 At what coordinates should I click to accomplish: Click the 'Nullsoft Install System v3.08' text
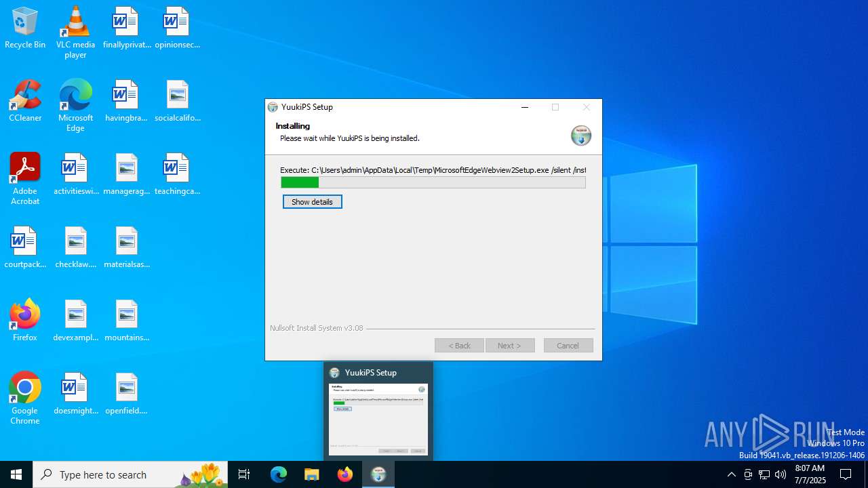pyautogui.click(x=317, y=328)
